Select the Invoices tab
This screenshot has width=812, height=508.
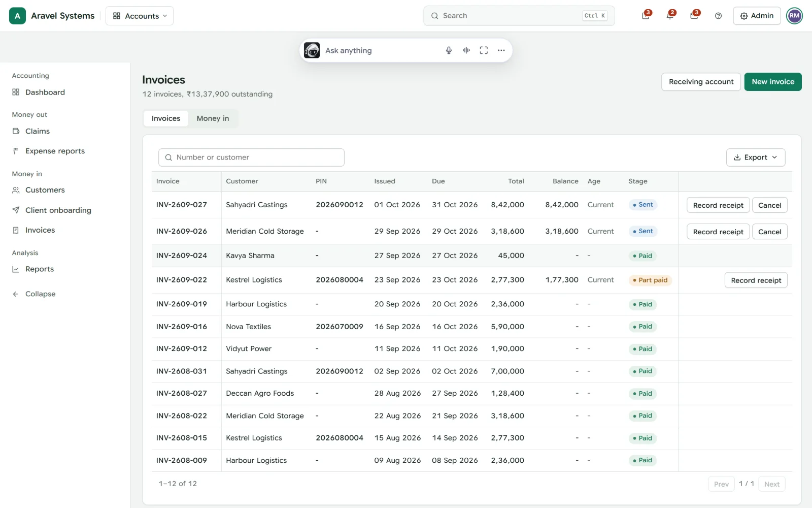click(166, 118)
